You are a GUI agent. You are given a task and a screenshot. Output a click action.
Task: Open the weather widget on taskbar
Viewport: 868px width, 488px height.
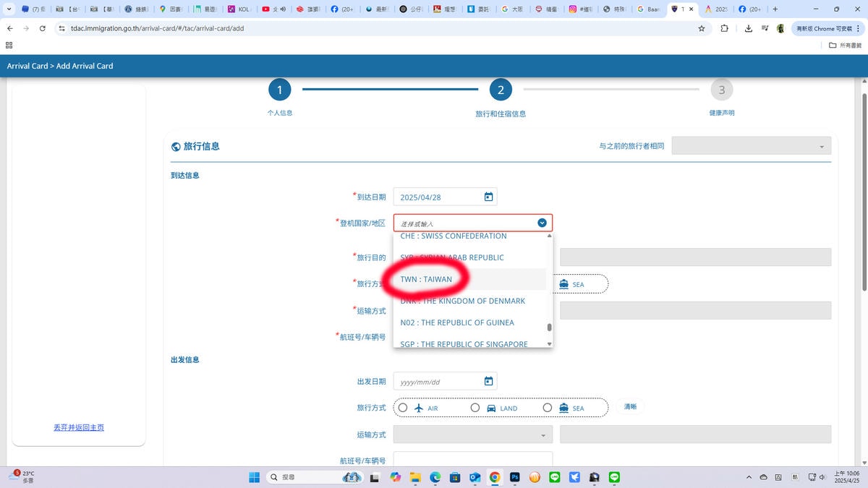(x=22, y=476)
